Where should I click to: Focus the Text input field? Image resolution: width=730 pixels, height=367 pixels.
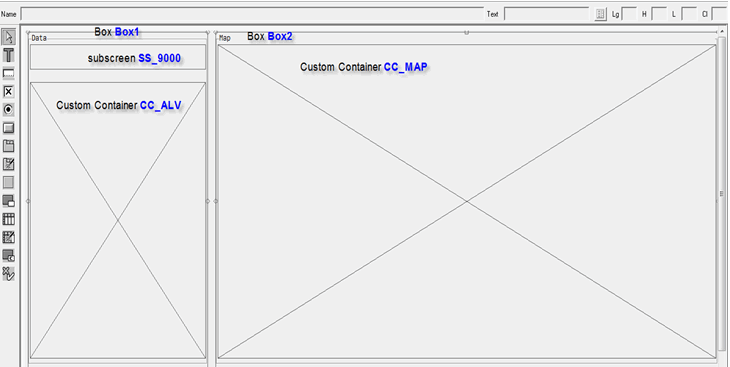click(x=547, y=14)
